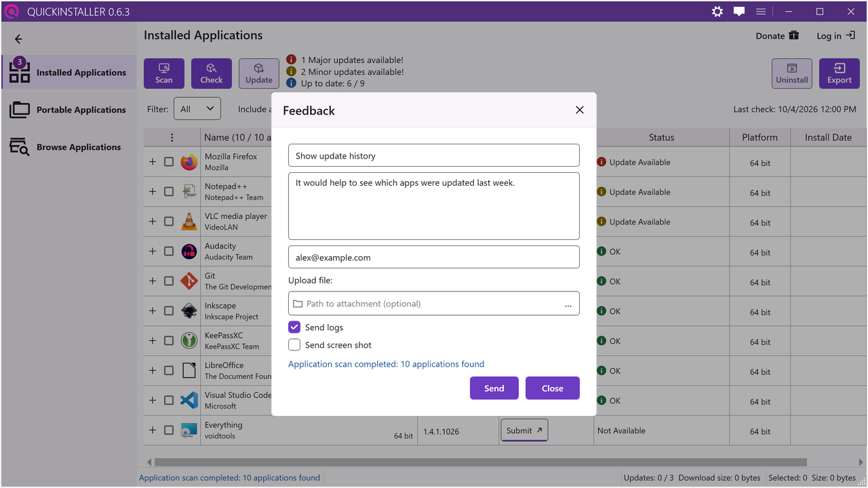The height and width of the screenshot is (488, 868).
Task: Expand the Git row details
Action: 153,281
